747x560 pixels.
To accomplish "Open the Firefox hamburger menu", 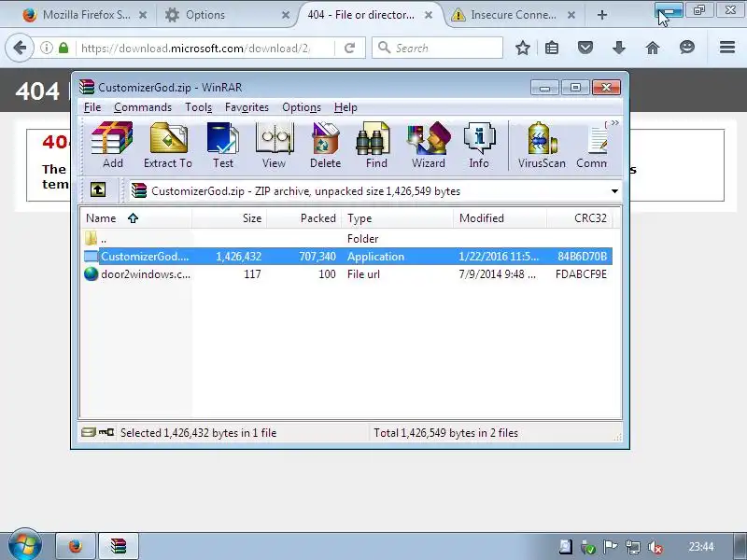I will coord(727,48).
